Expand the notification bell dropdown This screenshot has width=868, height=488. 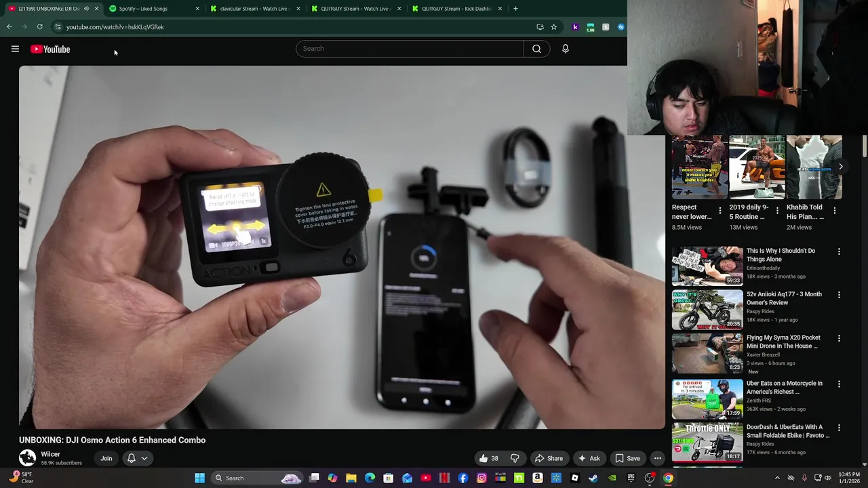(x=138, y=458)
